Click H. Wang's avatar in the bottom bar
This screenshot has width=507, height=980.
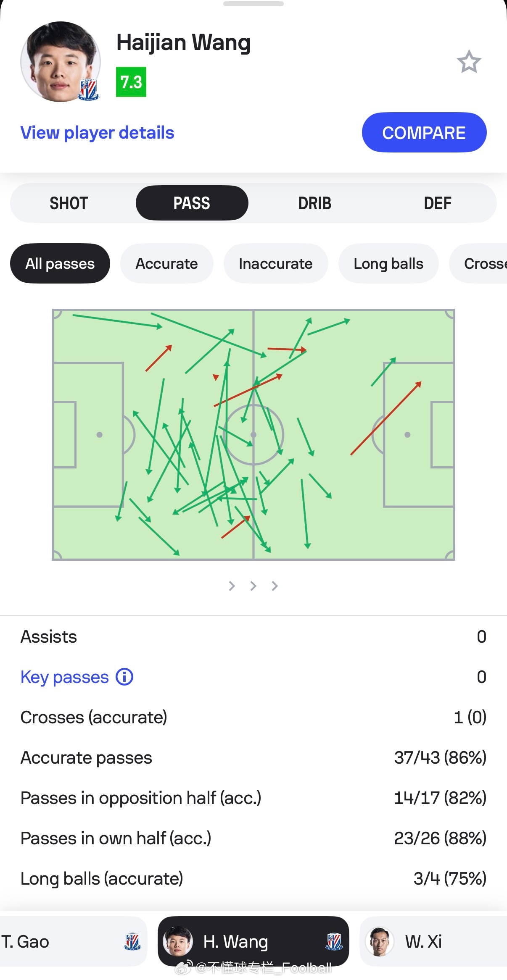pos(178,941)
